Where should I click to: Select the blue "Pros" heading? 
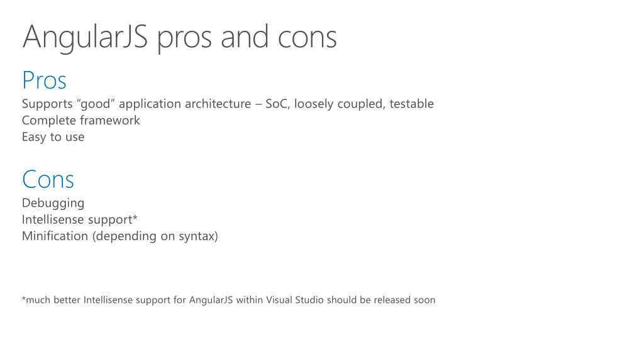click(x=44, y=80)
